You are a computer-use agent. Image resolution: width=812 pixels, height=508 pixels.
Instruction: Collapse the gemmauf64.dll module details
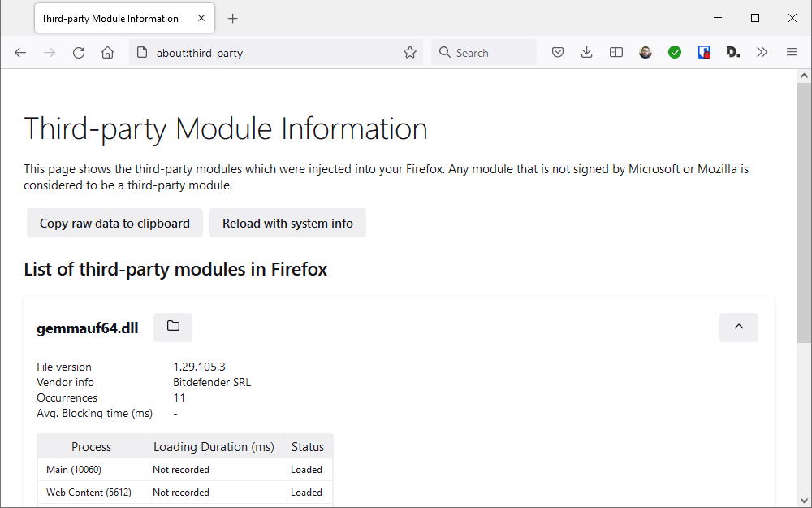(x=738, y=327)
